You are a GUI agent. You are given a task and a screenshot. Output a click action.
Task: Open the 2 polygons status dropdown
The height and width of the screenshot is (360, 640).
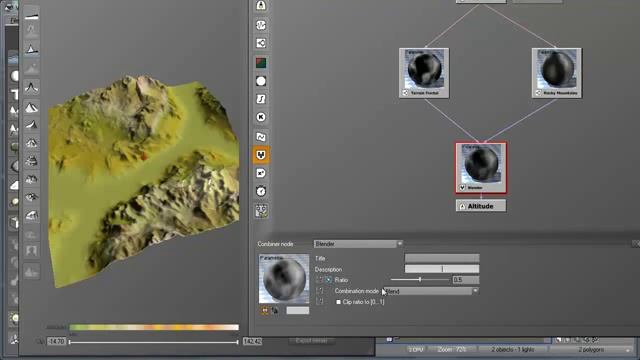tap(591, 350)
